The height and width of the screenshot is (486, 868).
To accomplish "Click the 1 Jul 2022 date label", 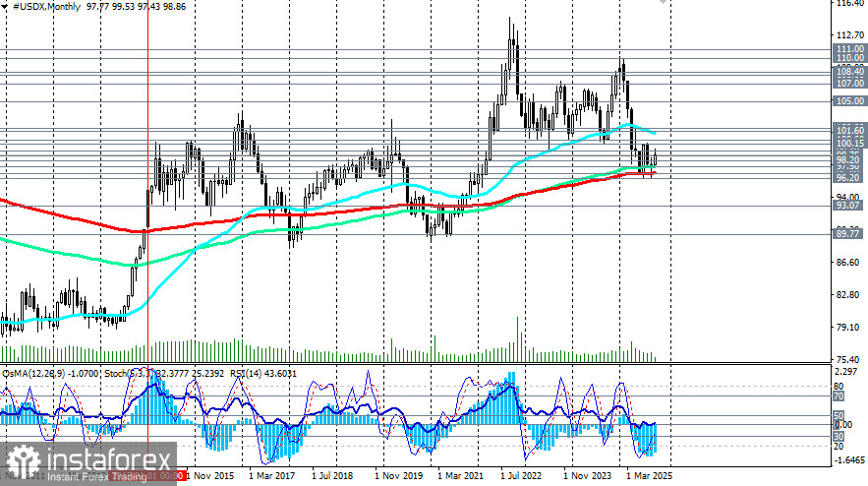I will (521, 476).
